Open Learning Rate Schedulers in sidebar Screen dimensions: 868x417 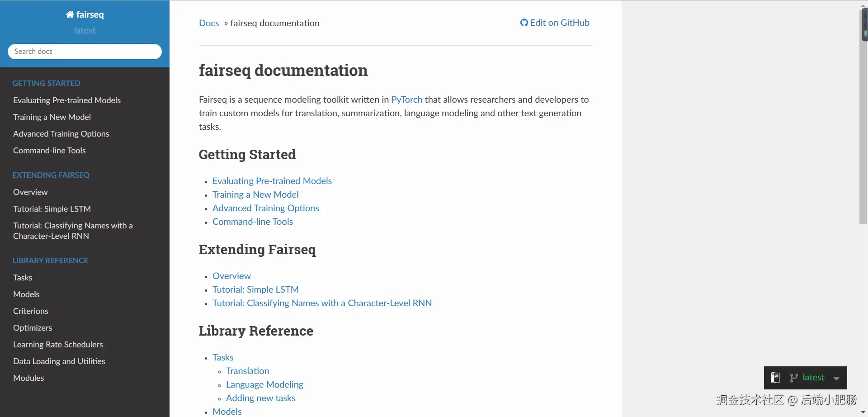coord(58,345)
